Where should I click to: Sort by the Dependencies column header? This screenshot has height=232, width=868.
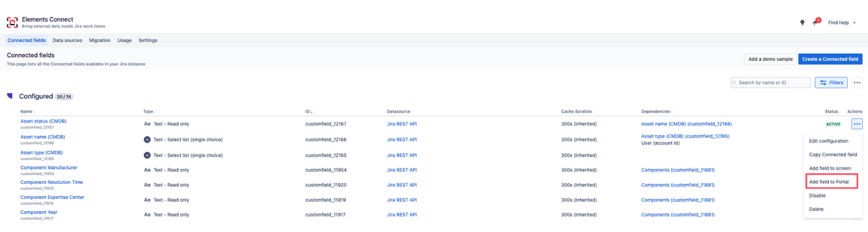pos(658,111)
